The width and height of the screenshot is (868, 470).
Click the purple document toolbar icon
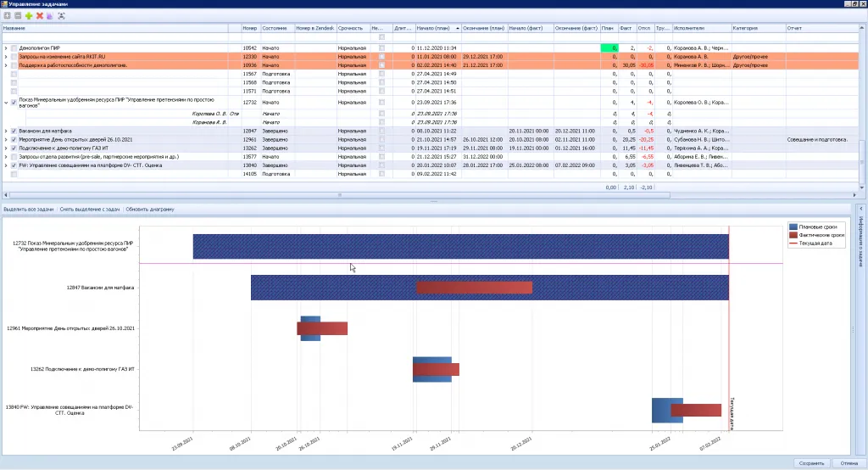tap(50, 16)
